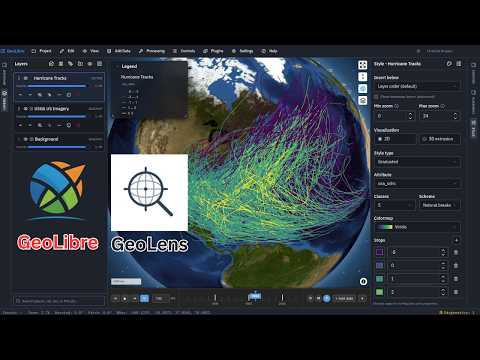Click the teal color swatch of third stop

380,279
